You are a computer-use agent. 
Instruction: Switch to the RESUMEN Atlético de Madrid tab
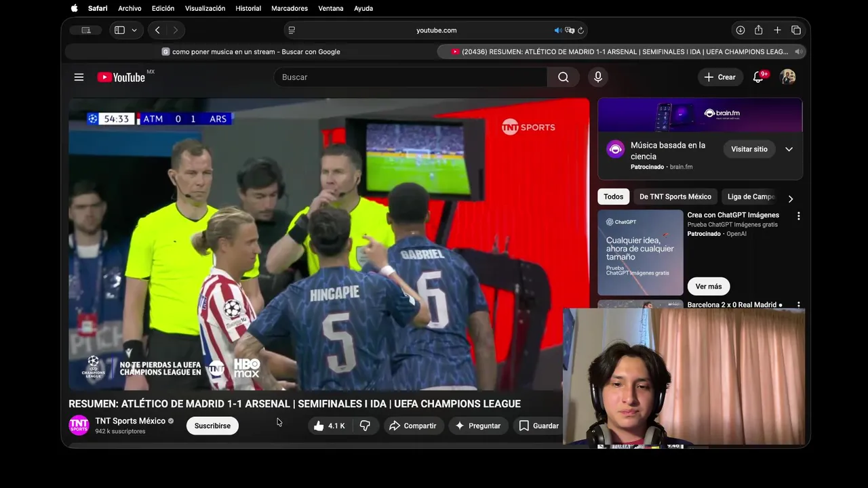pos(622,52)
